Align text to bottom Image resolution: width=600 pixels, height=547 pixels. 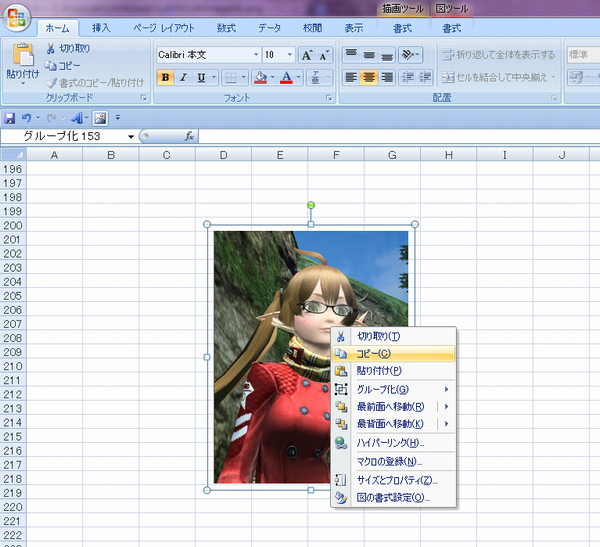pyautogui.click(x=387, y=55)
